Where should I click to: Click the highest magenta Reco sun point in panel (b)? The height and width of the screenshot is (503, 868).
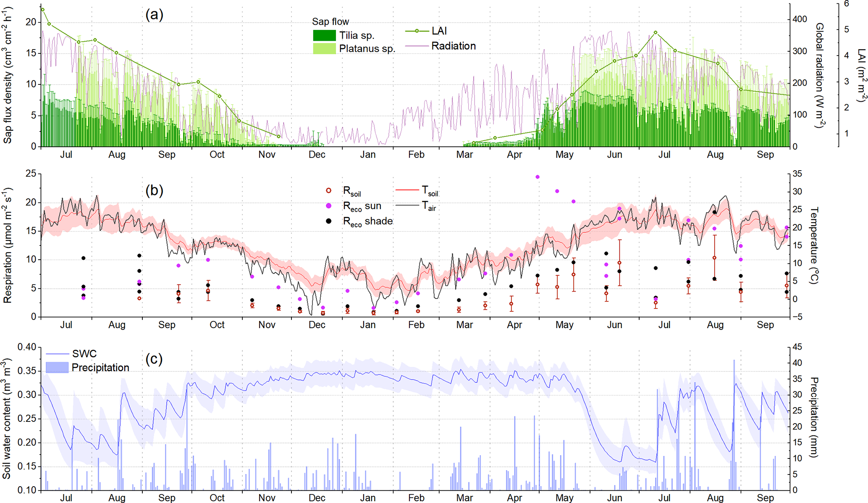(538, 177)
